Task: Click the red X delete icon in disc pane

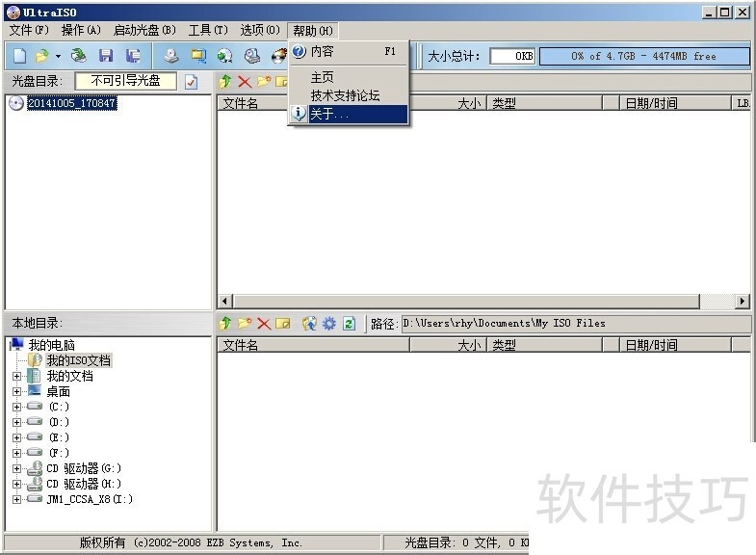Action: [245, 82]
